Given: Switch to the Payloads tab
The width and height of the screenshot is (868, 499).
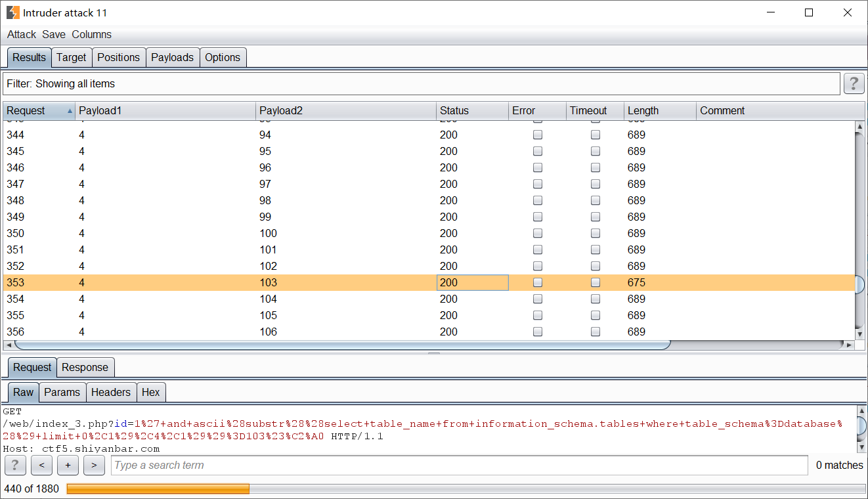Looking at the screenshot, I should pos(172,57).
